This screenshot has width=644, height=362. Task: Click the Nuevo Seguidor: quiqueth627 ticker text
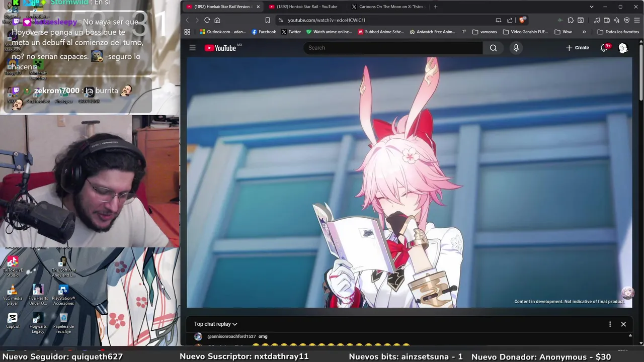62,356
